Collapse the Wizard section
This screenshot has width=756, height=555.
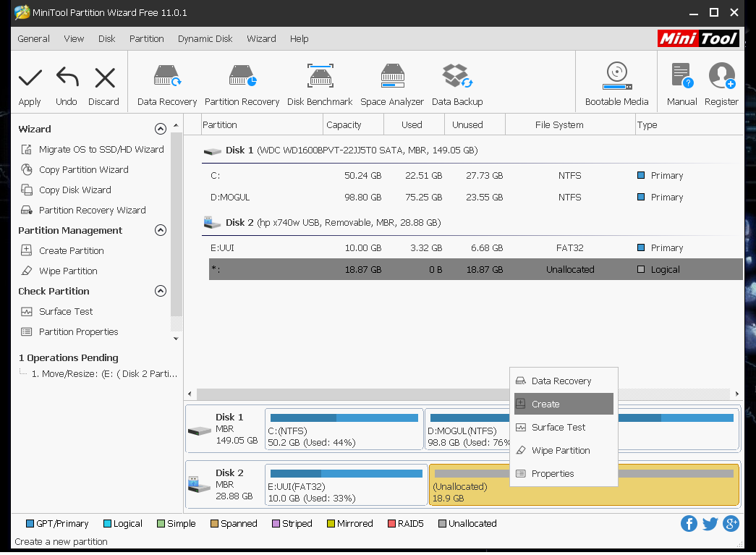click(x=161, y=129)
